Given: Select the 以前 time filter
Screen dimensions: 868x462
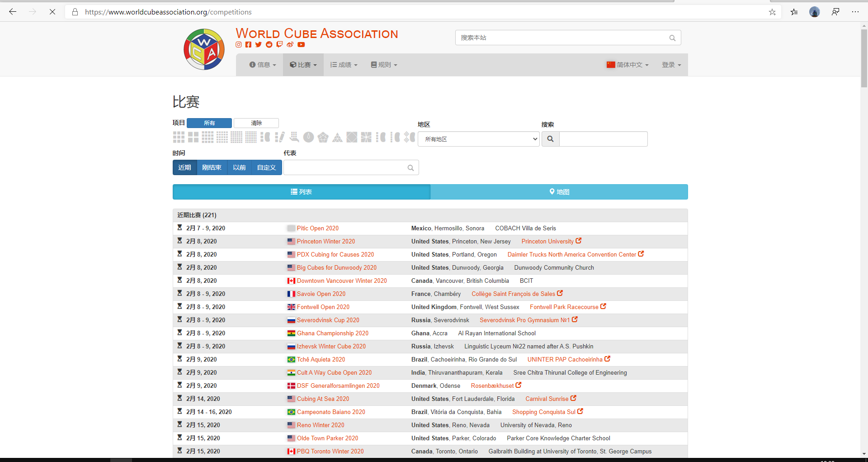Looking at the screenshot, I should [239, 167].
